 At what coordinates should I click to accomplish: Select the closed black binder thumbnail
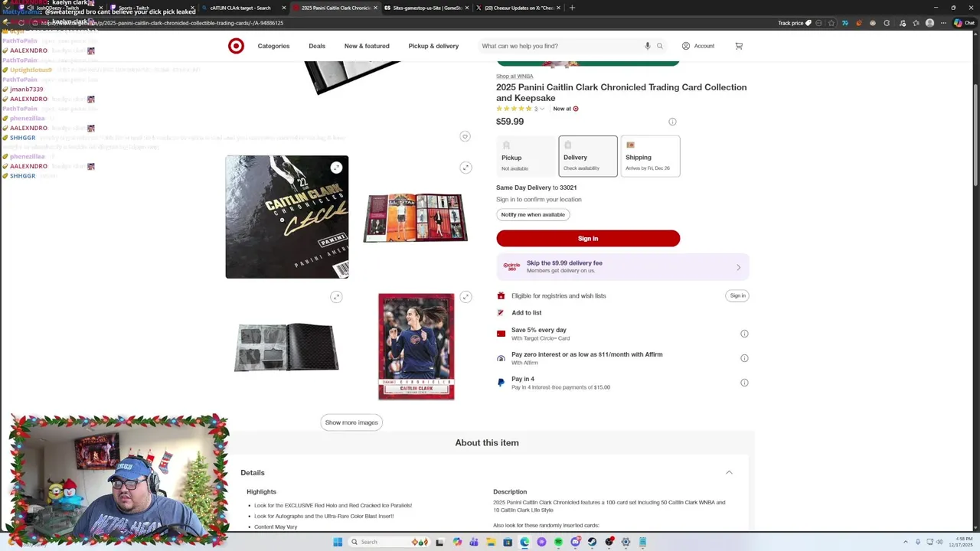(286, 347)
